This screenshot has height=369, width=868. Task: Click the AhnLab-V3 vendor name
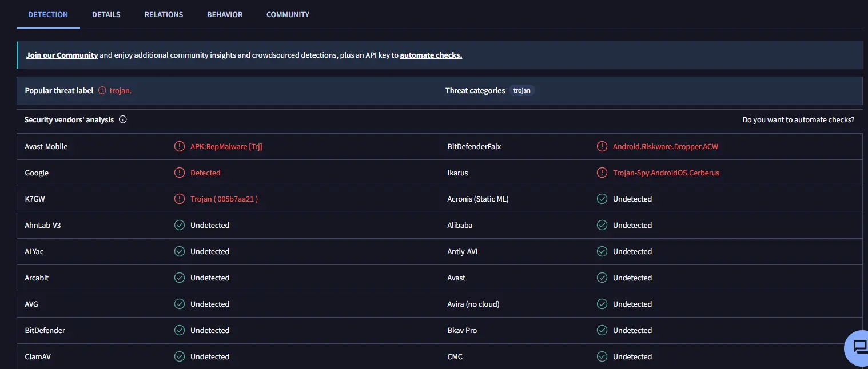[x=43, y=225]
